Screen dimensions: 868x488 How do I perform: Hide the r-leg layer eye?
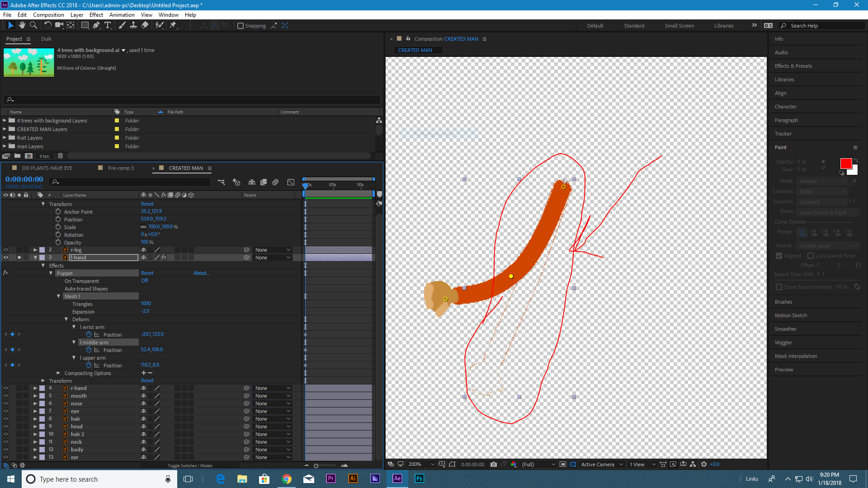tap(6, 250)
